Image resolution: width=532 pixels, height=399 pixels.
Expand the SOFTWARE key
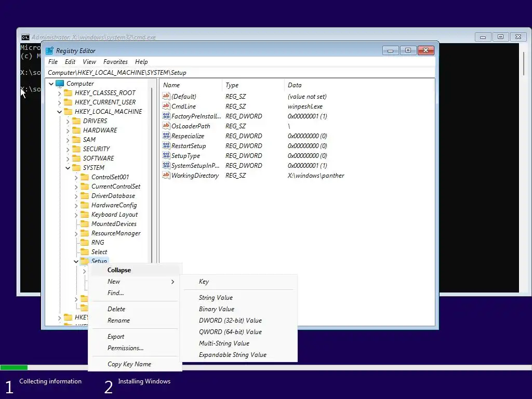click(68, 158)
